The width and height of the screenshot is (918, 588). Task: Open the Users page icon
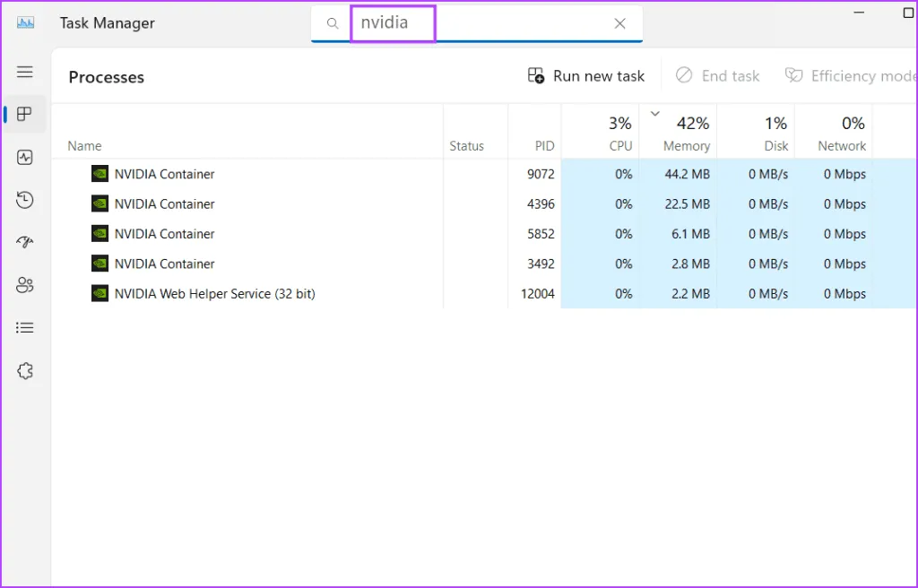[25, 285]
